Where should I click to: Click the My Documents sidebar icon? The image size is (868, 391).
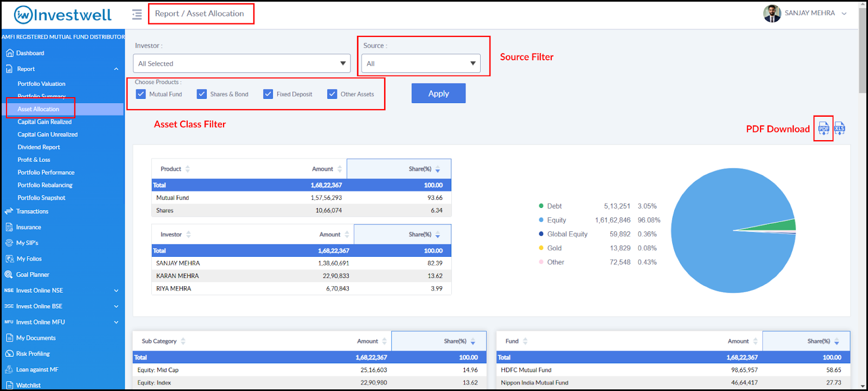(x=9, y=338)
